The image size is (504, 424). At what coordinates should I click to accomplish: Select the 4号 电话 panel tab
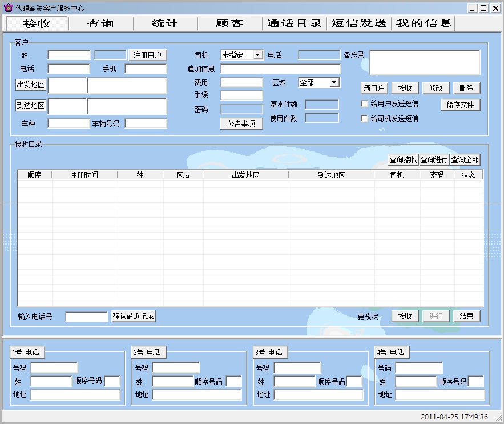click(392, 352)
